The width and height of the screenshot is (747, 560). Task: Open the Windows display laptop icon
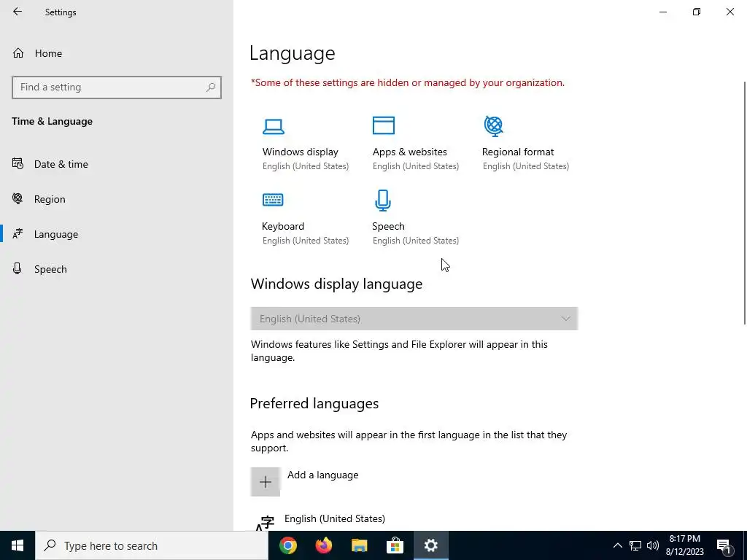(x=274, y=126)
